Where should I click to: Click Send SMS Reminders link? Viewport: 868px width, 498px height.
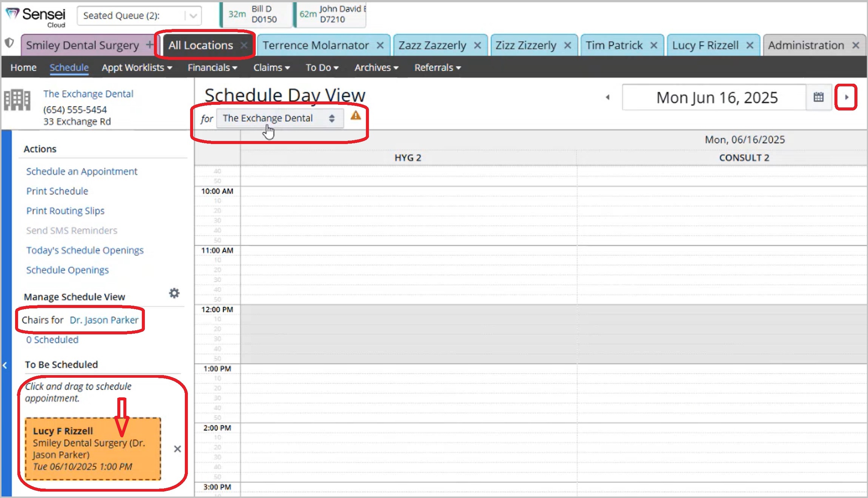click(x=72, y=230)
